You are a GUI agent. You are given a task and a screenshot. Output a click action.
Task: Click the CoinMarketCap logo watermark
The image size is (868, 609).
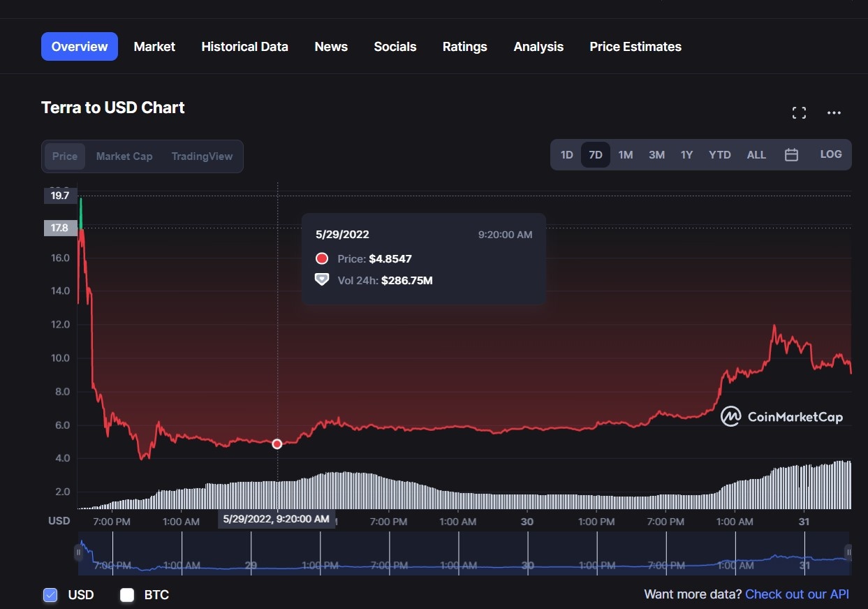pyautogui.click(x=782, y=417)
